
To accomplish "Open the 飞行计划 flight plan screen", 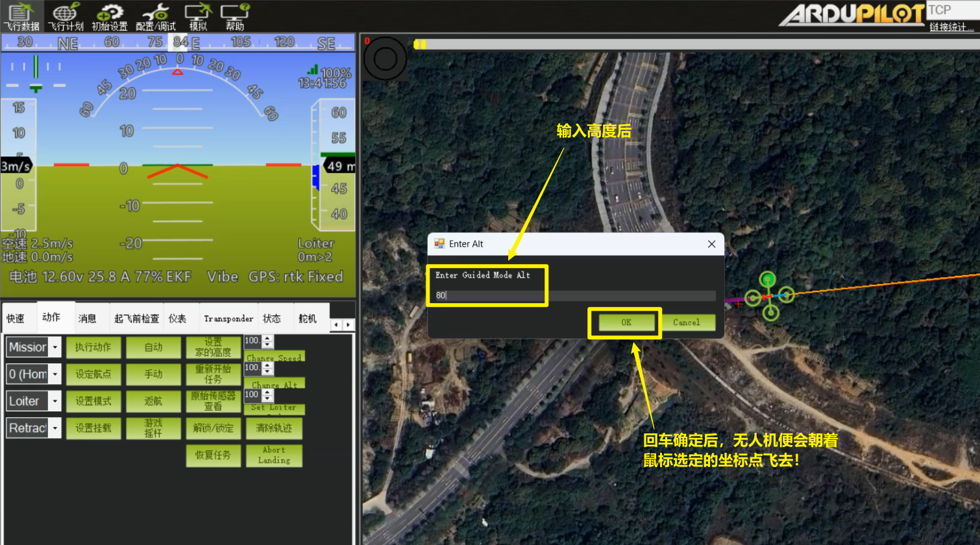I will (x=66, y=16).
